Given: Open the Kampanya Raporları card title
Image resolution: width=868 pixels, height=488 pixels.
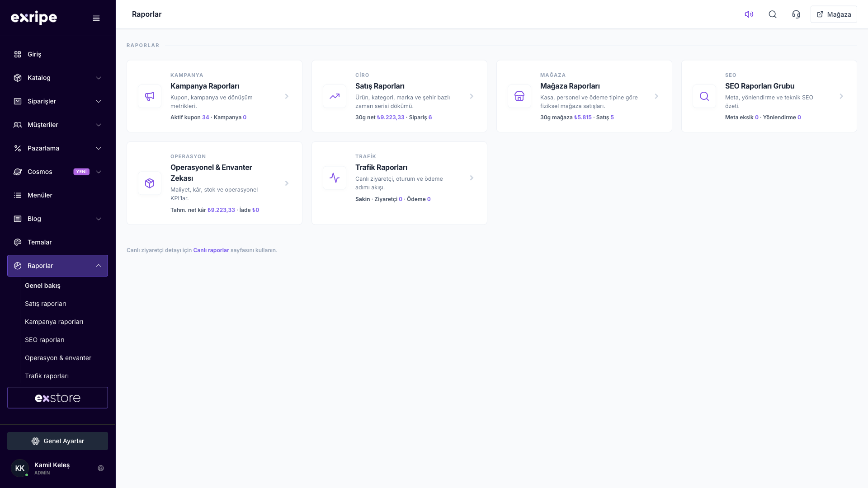Looking at the screenshot, I should pos(205,86).
